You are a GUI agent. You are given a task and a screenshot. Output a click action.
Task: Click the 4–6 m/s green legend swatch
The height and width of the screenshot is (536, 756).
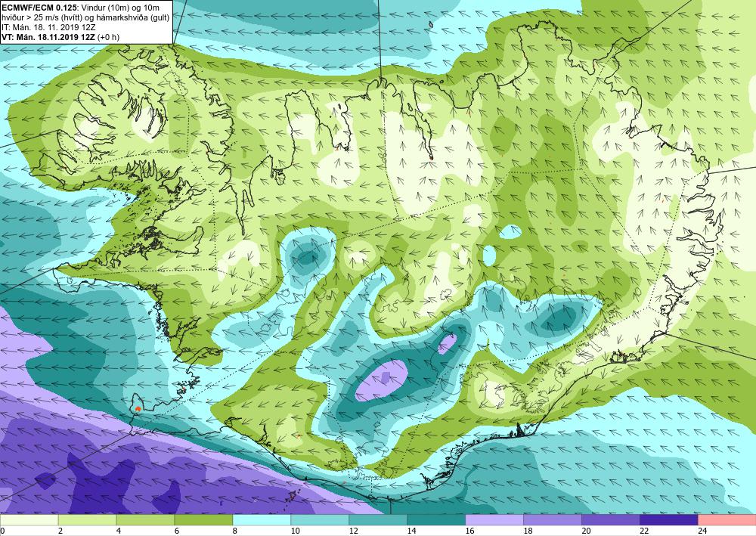[x=145, y=520]
